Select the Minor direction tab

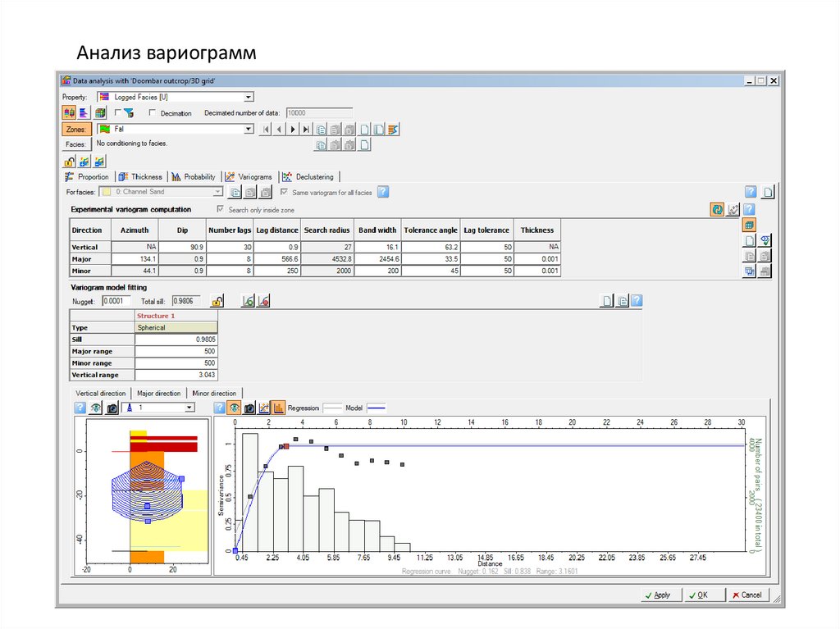click(x=214, y=394)
